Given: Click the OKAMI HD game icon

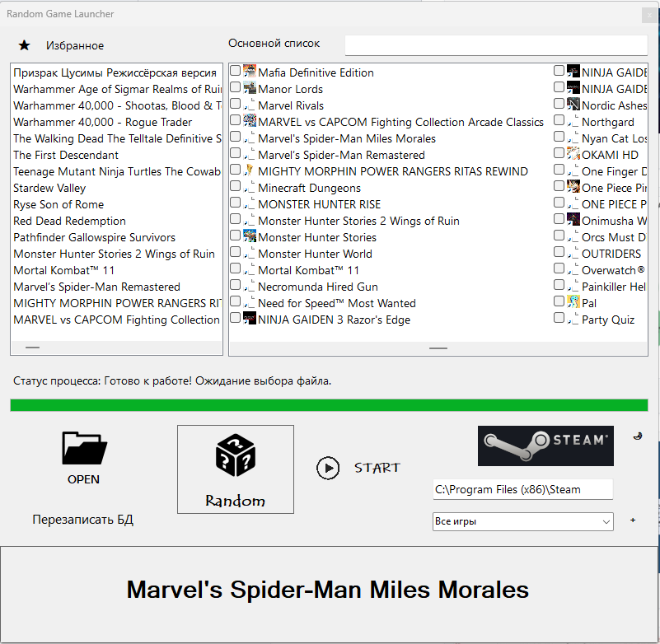Looking at the screenshot, I should pos(573,153).
